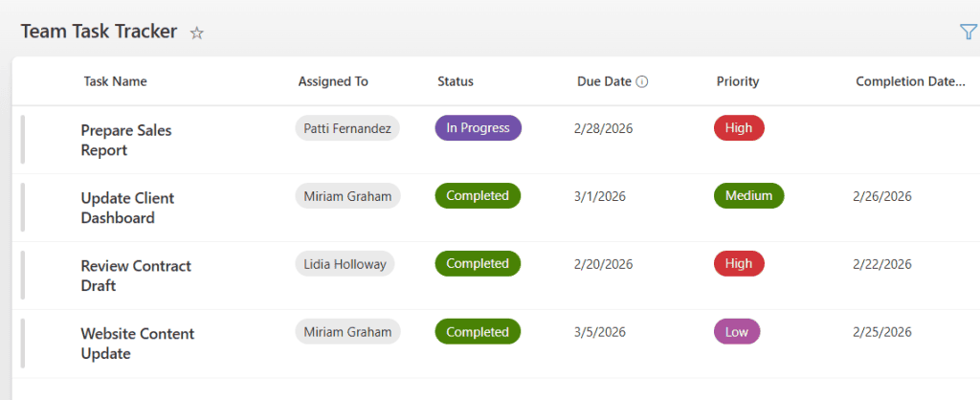
Task: Select the Prepare Sales Report row handle
Action: tap(23, 140)
